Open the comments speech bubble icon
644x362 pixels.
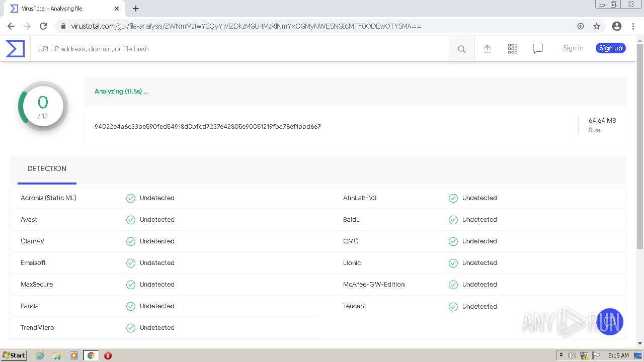(x=538, y=49)
